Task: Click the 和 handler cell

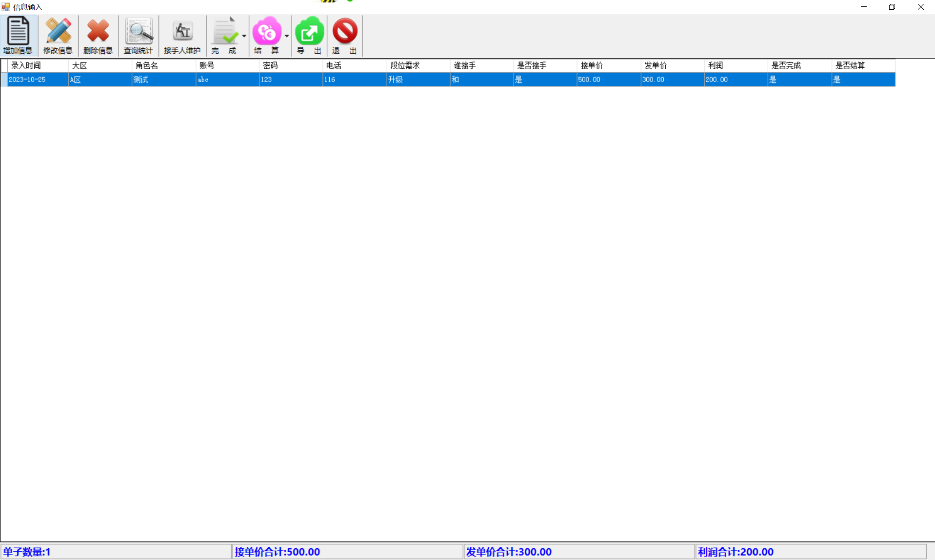Action: (x=482, y=80)
